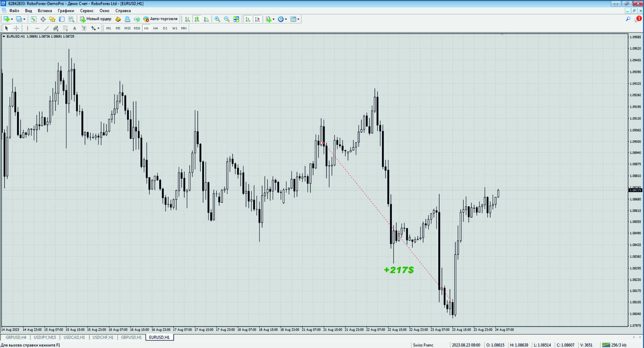This screenshot has height=348, width=644.
Task: Switch timeframe to W1
Action: [x=174, y=28]
